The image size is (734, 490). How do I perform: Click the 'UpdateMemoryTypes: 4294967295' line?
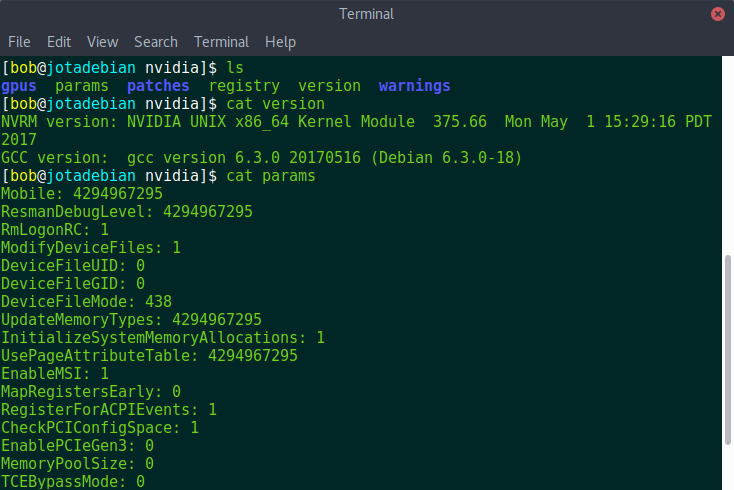click(132, 320)
